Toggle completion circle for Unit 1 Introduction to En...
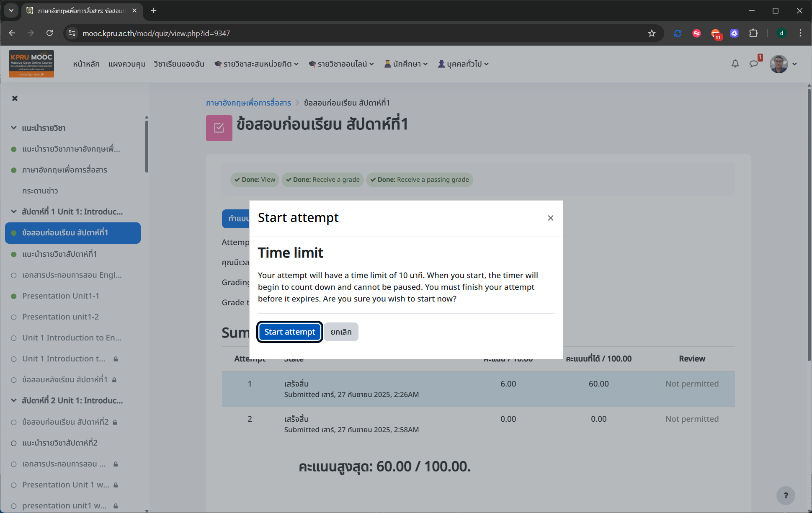Viewport: 812px width, 513px height. [x=14, y=338]
